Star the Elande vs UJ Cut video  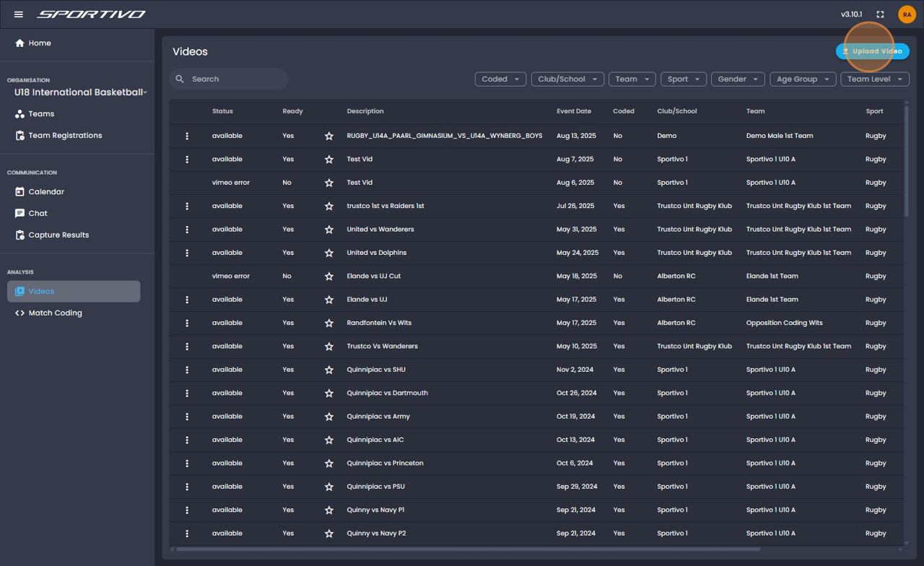click(x=329, y=277)
